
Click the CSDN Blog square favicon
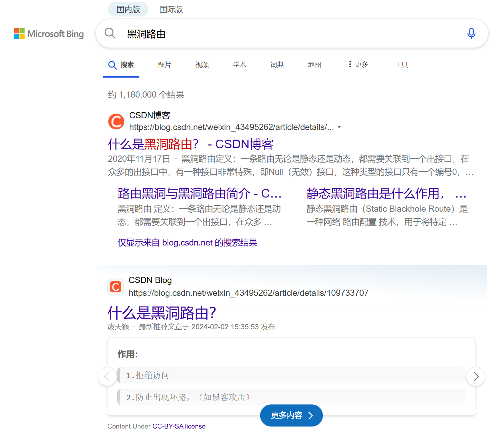tap(116, 287)
